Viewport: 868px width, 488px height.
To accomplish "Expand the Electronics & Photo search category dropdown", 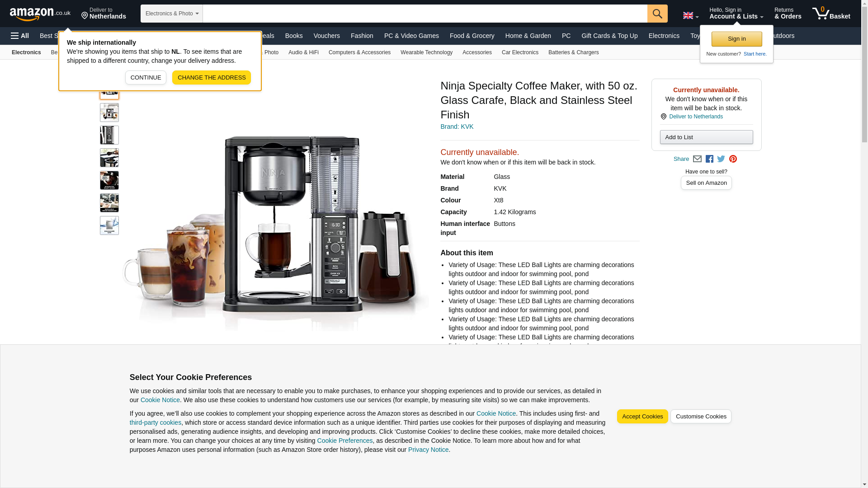I will coord(172,14).
